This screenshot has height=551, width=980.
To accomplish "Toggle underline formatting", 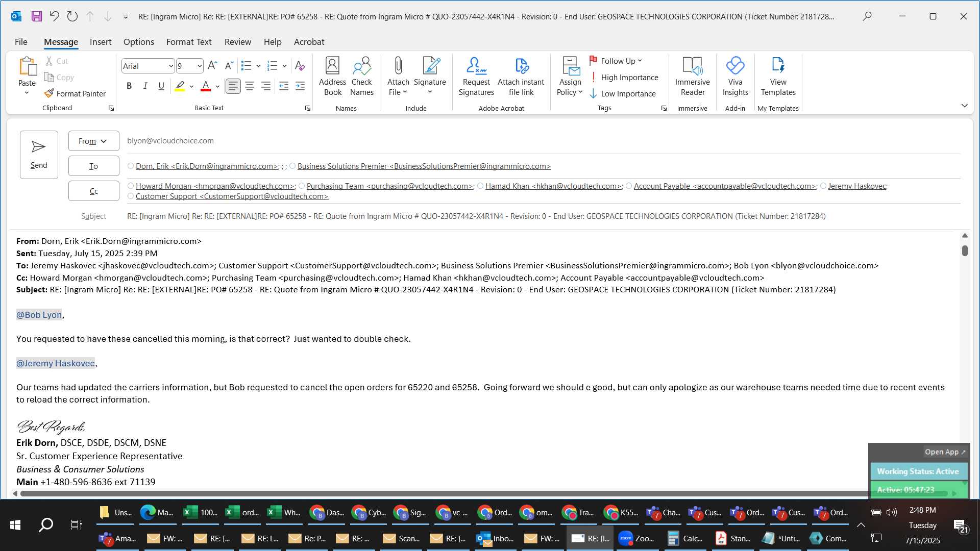I will pyautogui.click(x=161, y=86).
